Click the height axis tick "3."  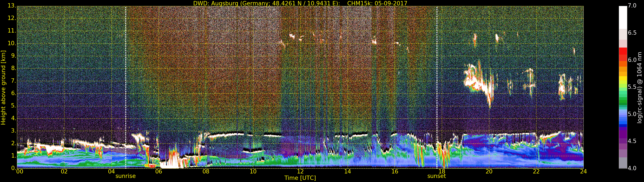point(13,131)
